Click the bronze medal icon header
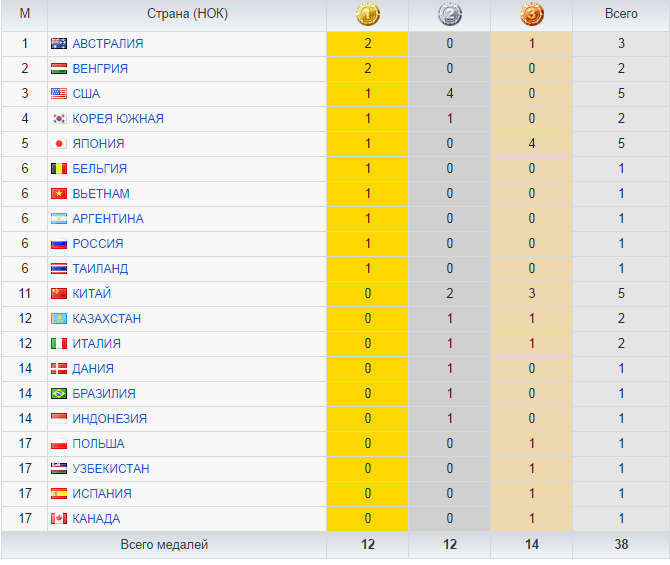The height and width of the screenshot is (565, 670). click(531, 15)
